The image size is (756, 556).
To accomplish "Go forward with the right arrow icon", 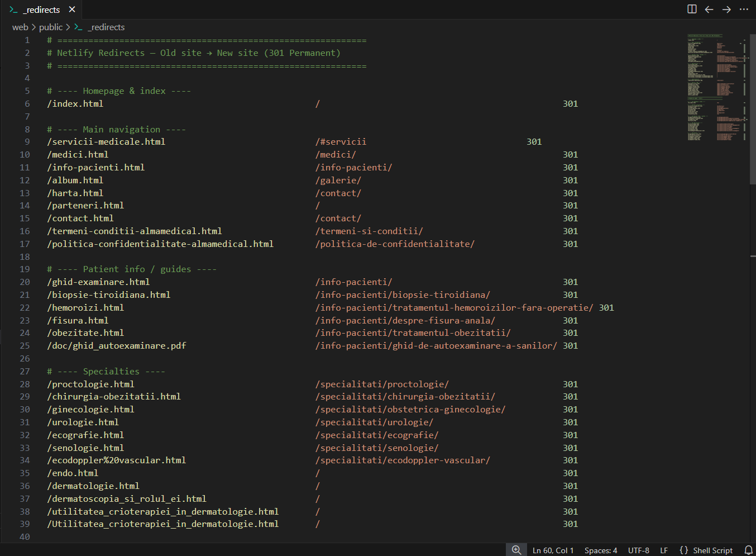I will (726, 9).
